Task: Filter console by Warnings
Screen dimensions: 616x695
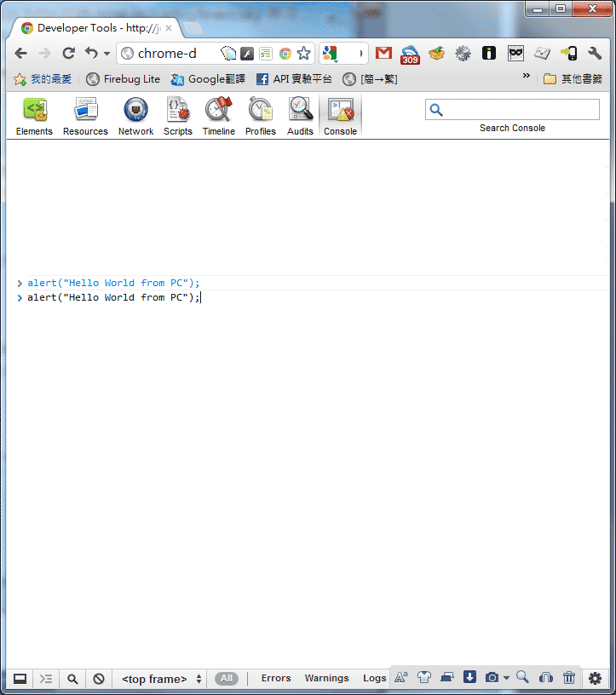Action: coord(326,678)
